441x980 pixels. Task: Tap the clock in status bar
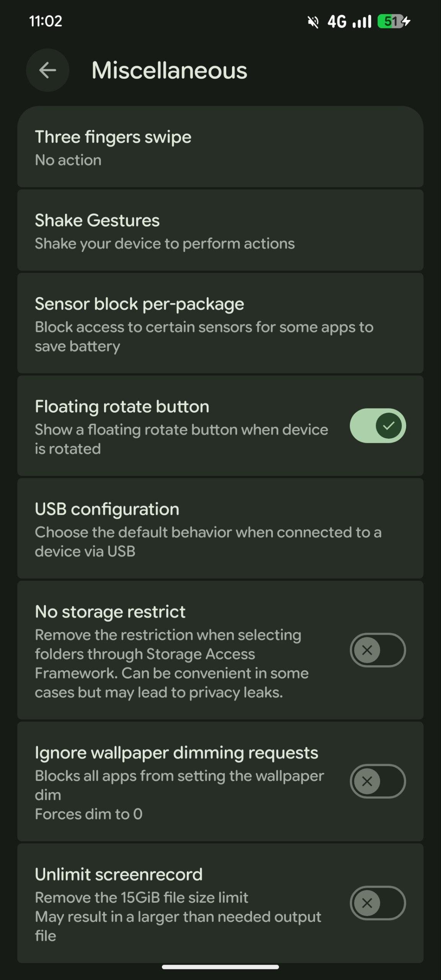click(x=46, y=21)
